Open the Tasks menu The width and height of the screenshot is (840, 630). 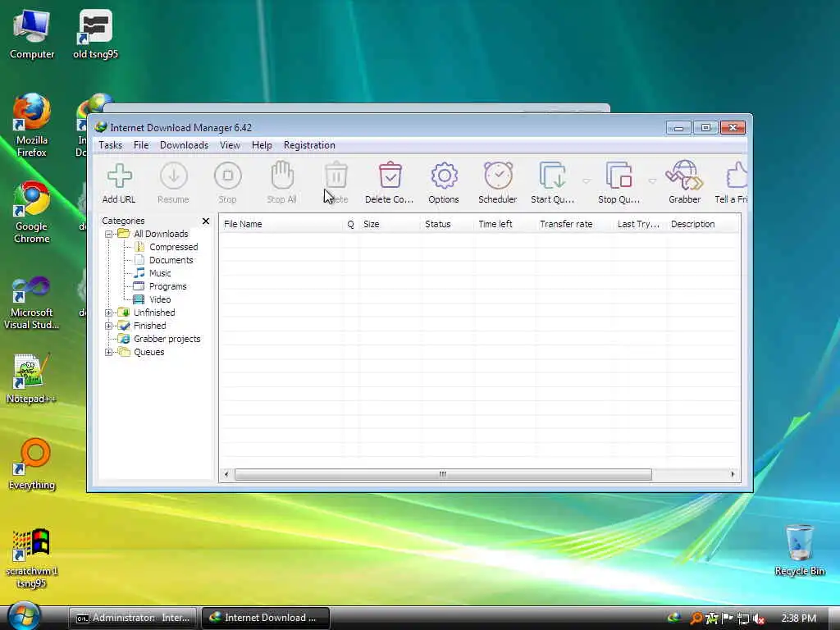point(111,145)
